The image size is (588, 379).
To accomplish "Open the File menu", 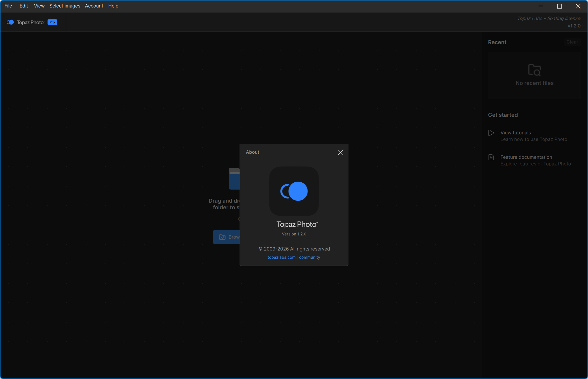I will pos(8,6).
